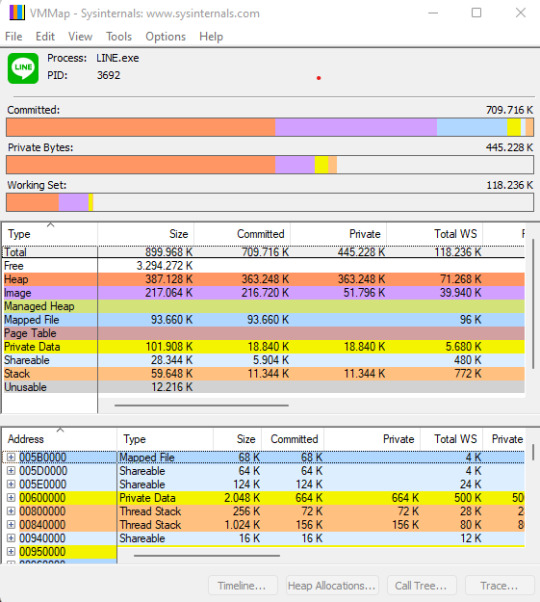The width and height of the screenshot is (540, 602).
Task: Open the Tools menu
Action: pyautogui.click(x=119, y=36)
